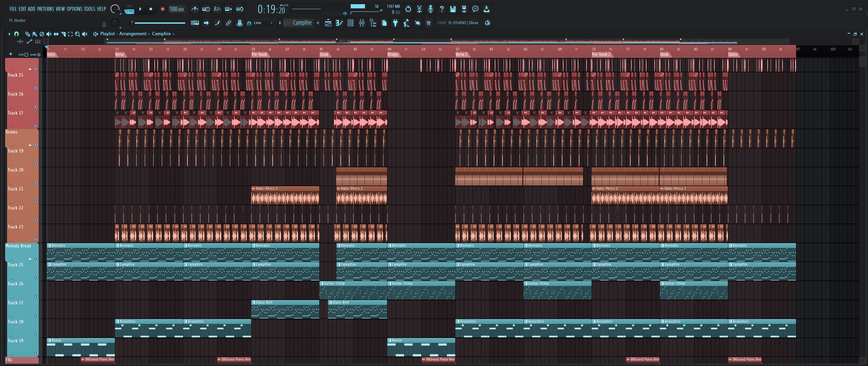The image size is (868, 366).
Task: Toggle typing keyboard to piano icon
Action: [195, 23]
